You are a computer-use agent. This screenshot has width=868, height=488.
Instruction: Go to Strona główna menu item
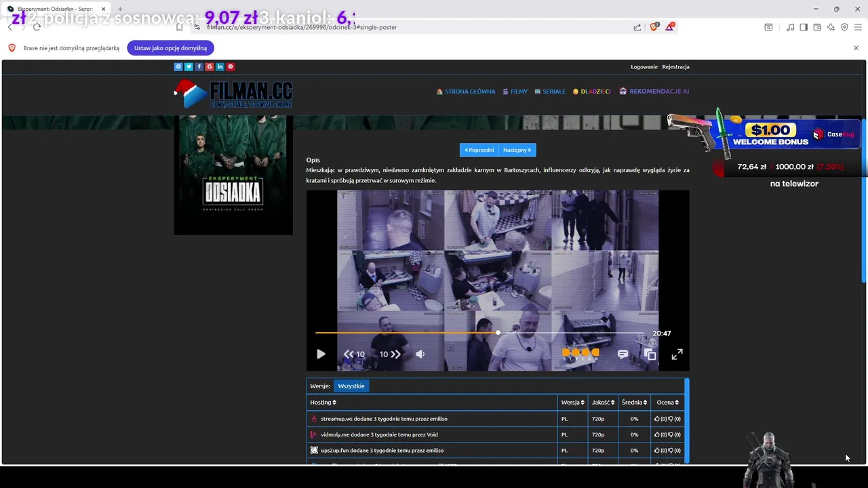[x=466, y=91]
